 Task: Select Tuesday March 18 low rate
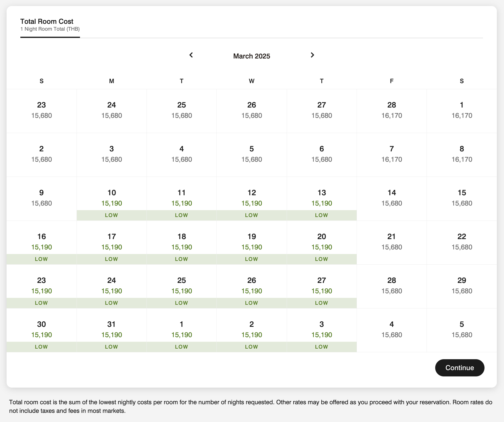click(181, 242)
